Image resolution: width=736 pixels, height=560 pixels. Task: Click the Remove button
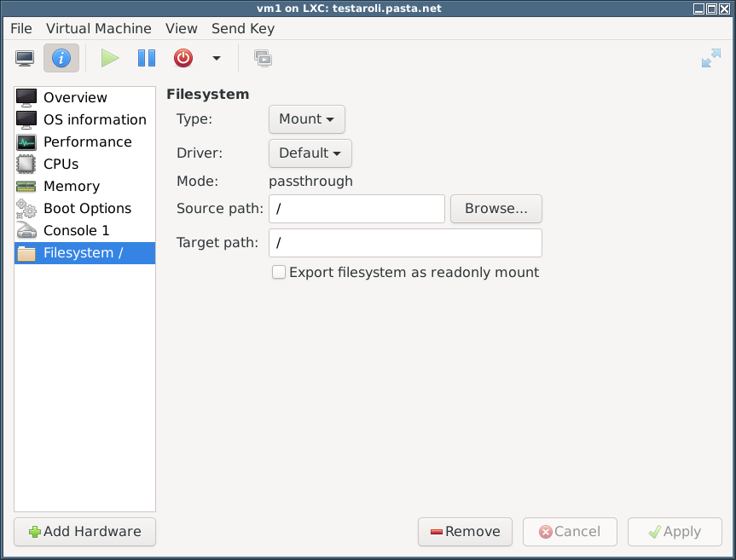pyautogui.click(x=465, y=532)
